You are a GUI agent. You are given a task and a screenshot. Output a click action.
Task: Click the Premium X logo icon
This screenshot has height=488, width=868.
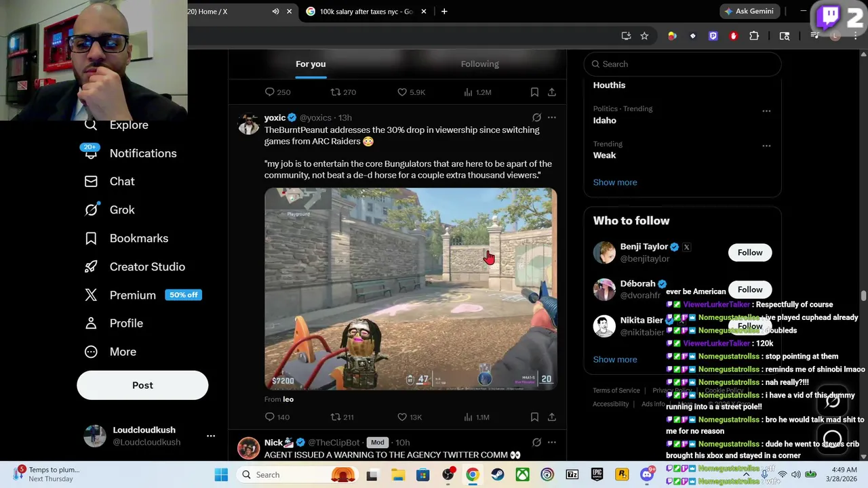91,295
